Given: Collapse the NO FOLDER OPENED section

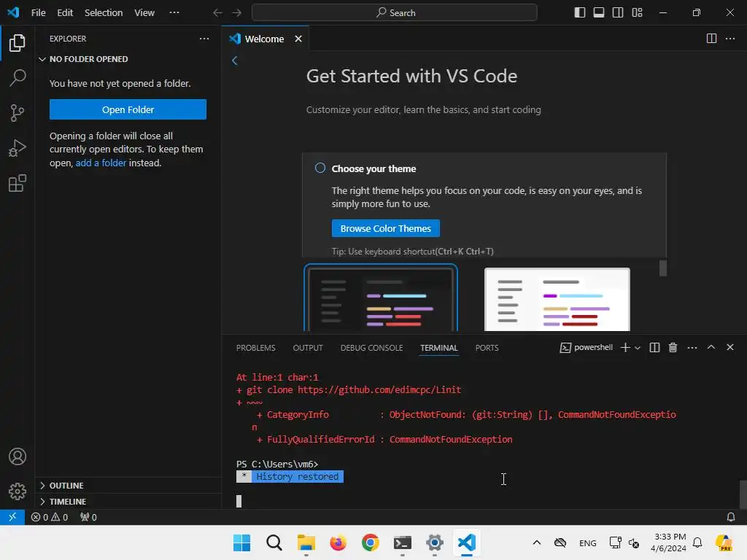Looking at the screenshot, I should 129,59.
